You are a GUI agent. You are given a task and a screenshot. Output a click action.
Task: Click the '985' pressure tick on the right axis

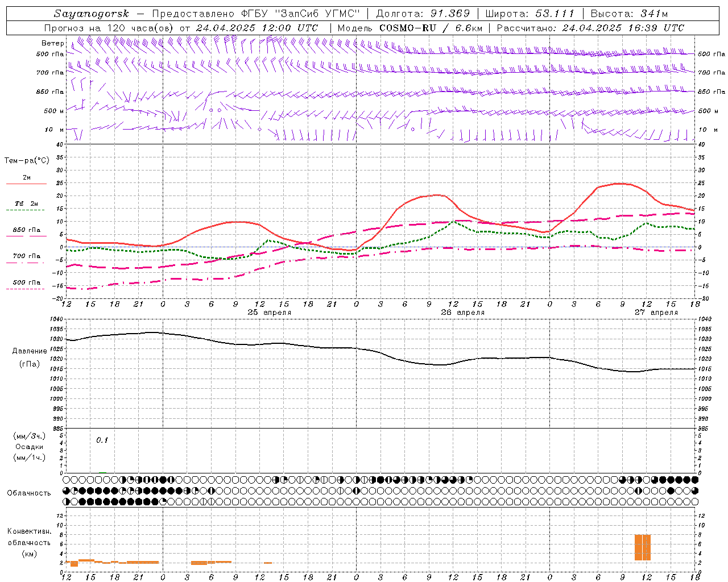[704, 429]
